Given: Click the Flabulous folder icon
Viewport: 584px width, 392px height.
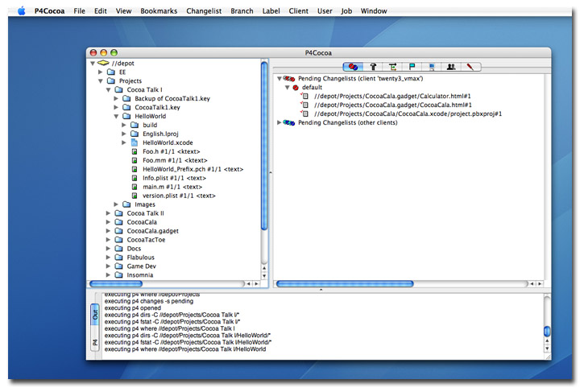Looking at the screenshot, I should pos(118,258).
